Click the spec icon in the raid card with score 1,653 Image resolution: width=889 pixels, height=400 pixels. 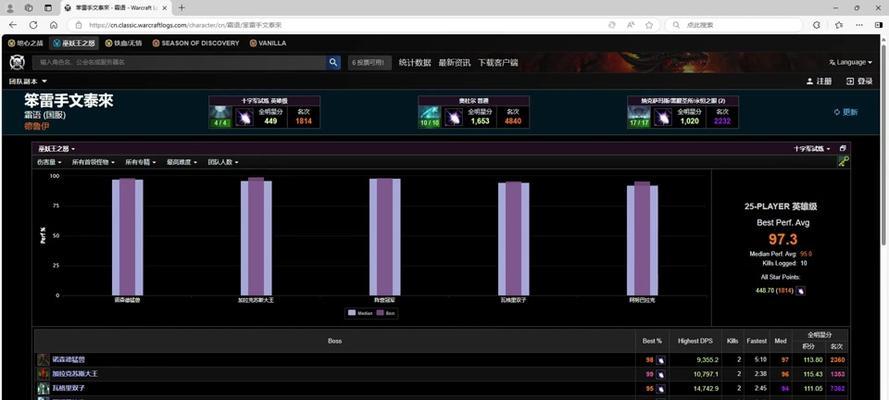[x=453, y=117]
